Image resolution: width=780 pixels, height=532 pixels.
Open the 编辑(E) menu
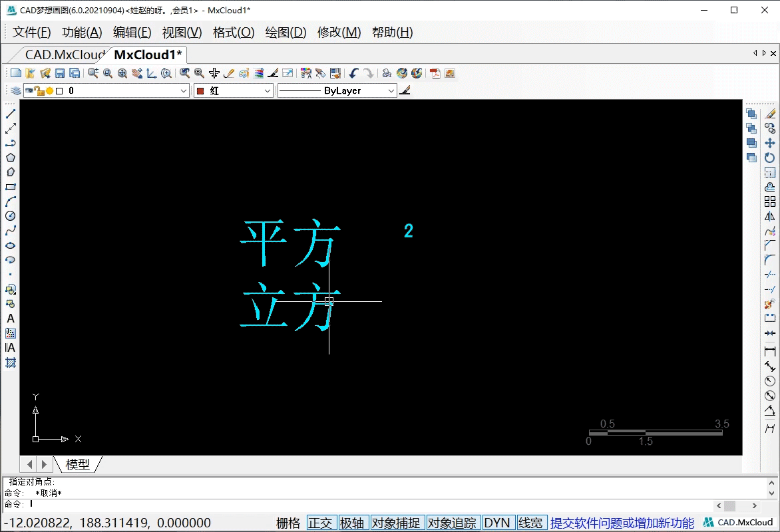point(132,33)
